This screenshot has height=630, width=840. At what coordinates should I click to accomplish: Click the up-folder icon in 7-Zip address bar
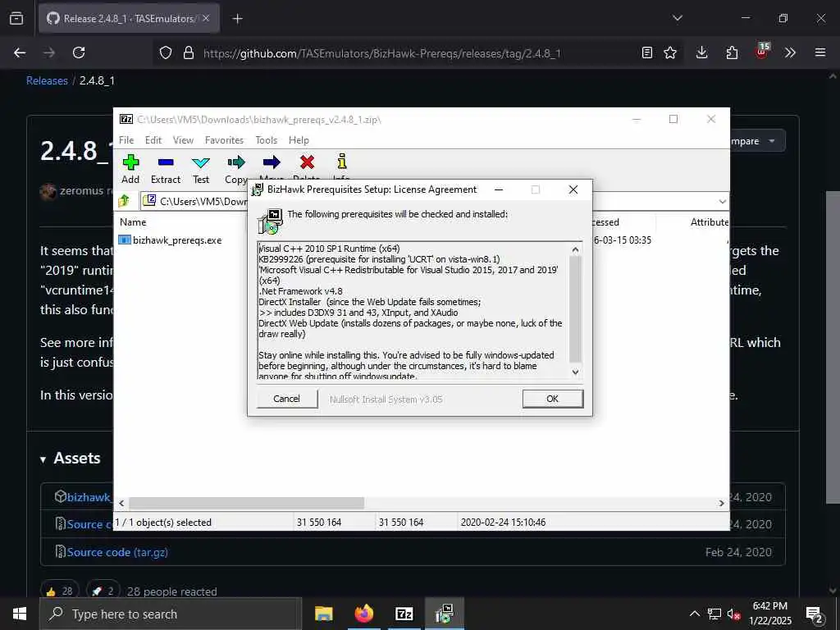[x=125, y=201]
